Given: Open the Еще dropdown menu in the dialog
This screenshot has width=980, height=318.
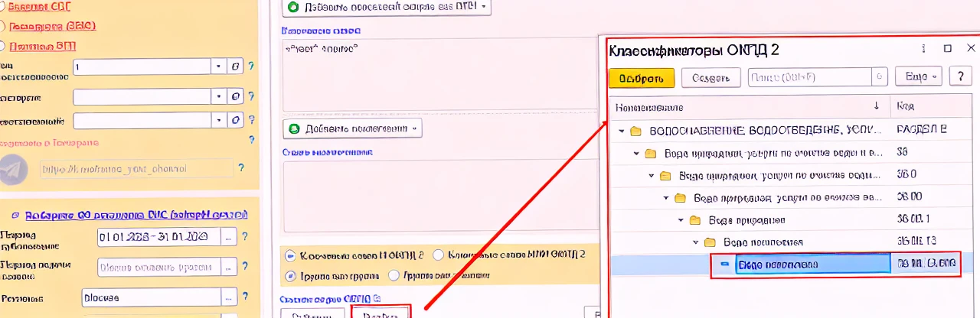Looking at the screenshot, I should click(922, 77).
